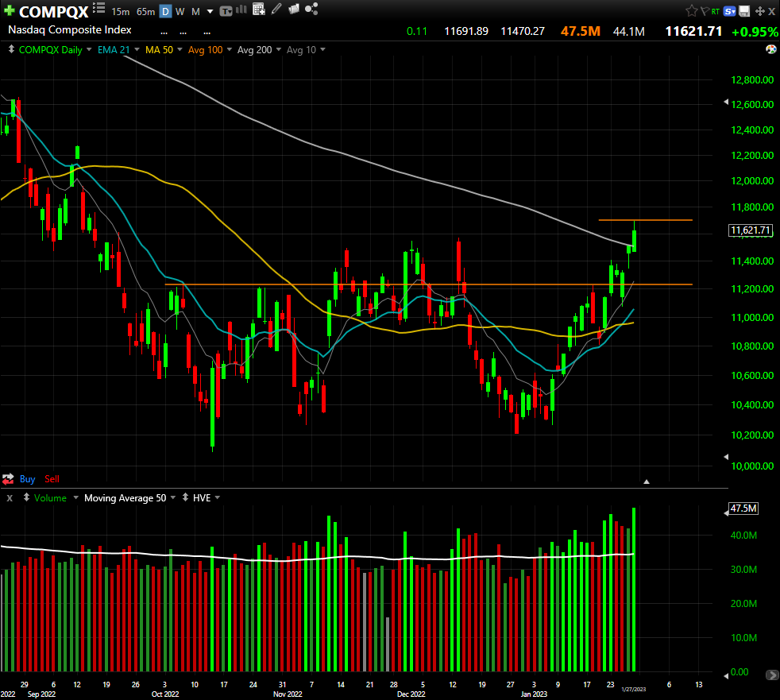Click the trade arrows icon beside Buy

pos(8,479)
